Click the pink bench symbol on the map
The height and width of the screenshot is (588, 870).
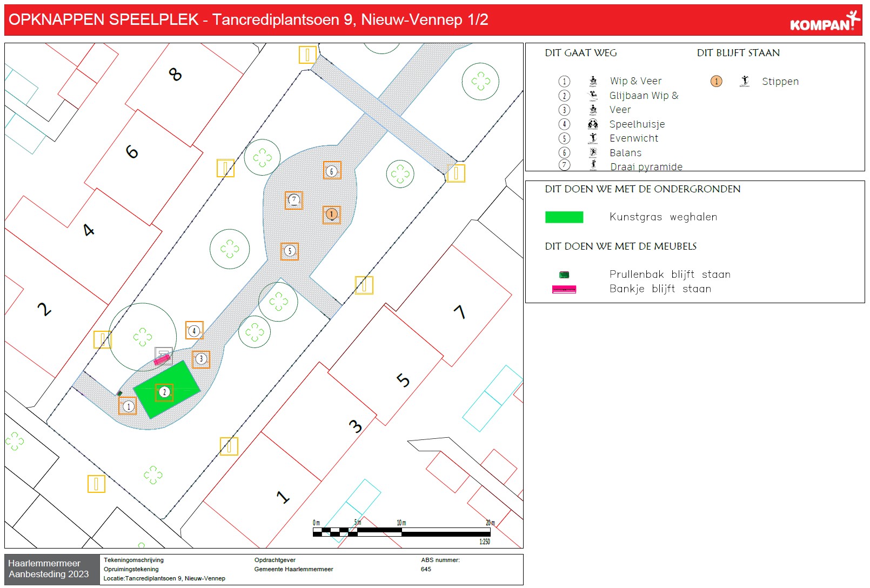[162, 358]
